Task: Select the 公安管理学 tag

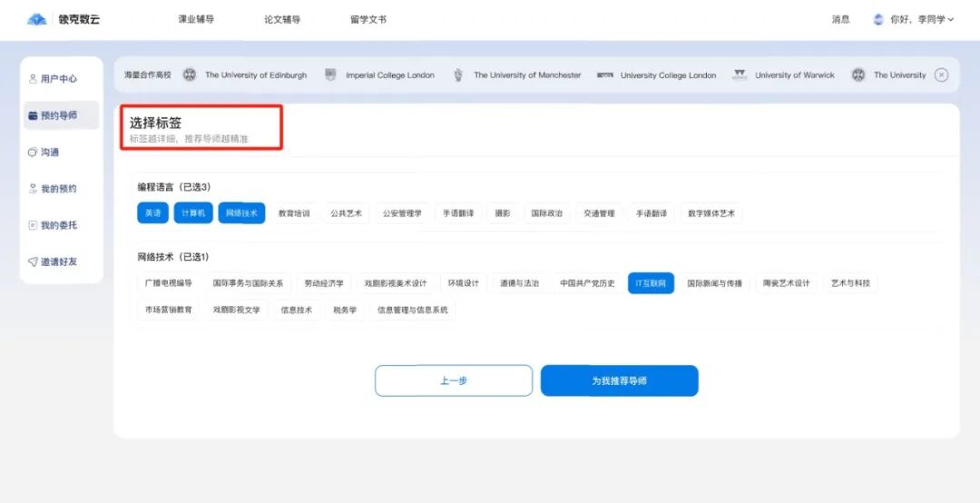Action: point(402,213)
